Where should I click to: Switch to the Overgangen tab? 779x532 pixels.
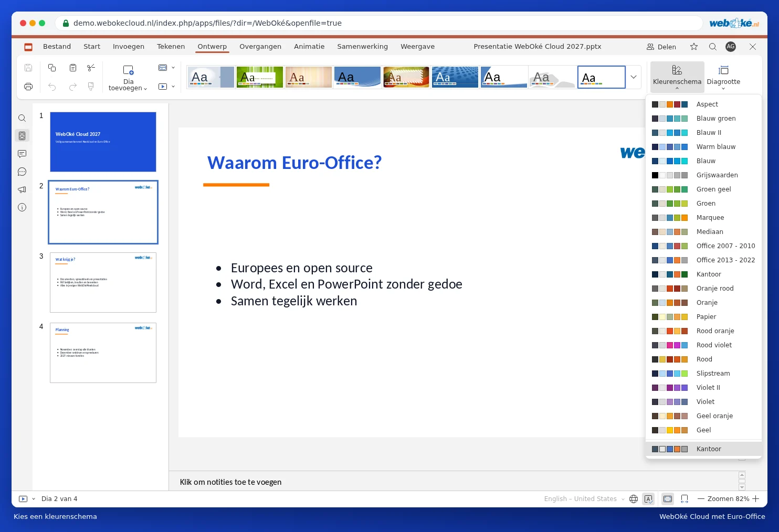coord(260,47)
